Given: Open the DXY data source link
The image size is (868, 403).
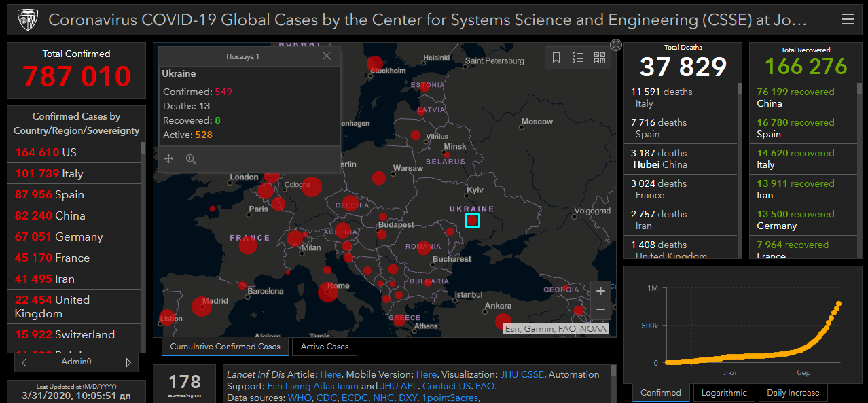Looking at the screenshot, I should (408, 398).
